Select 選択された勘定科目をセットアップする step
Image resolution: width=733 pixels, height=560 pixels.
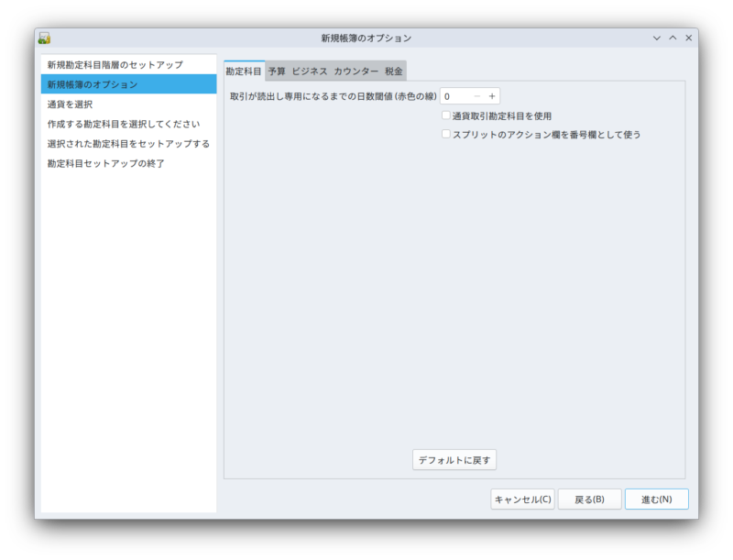[x=128, y=144]
